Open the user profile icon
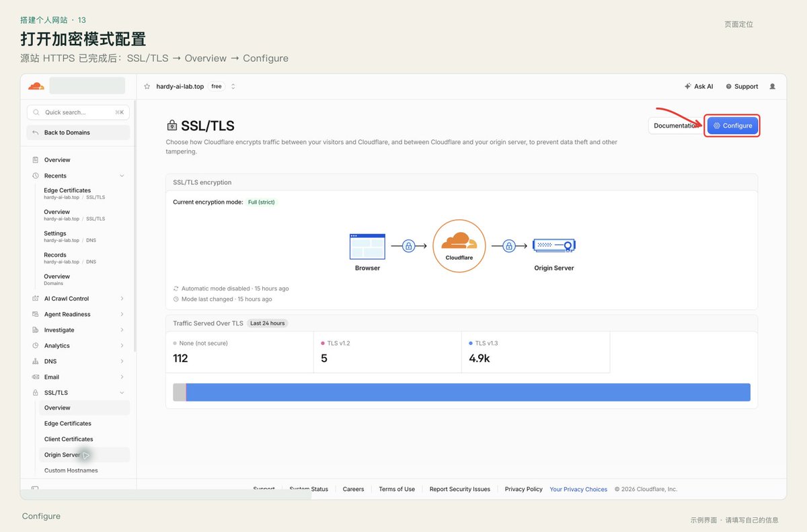 click(x=772, y=87)
